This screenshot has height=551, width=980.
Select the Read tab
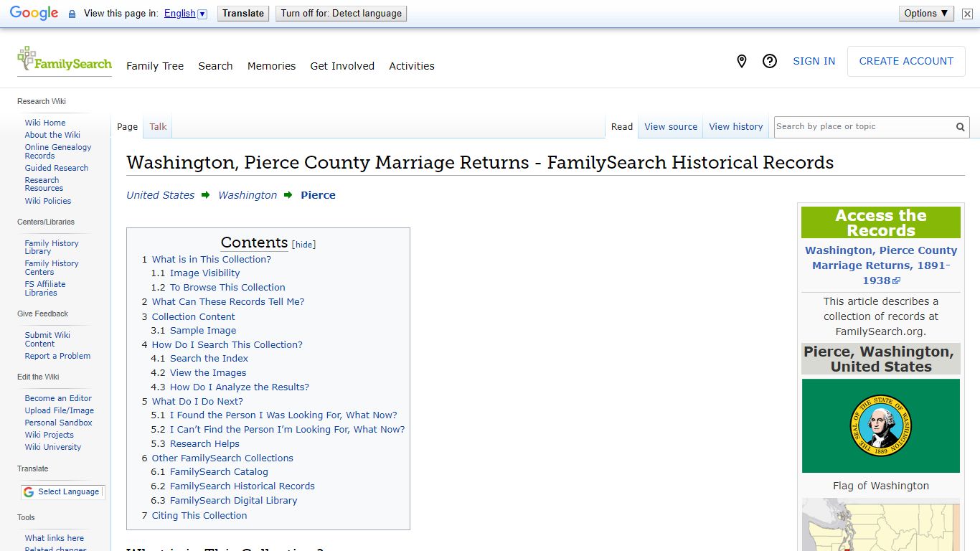pos(622,127)
